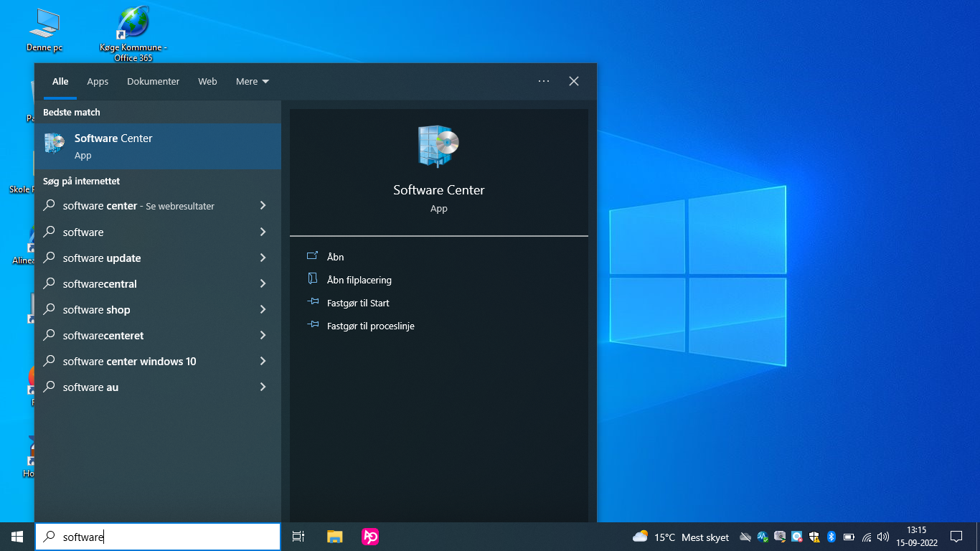The image size is (980, 551).
Task: Open the notification center icon
Action: [x=956, y=537]
